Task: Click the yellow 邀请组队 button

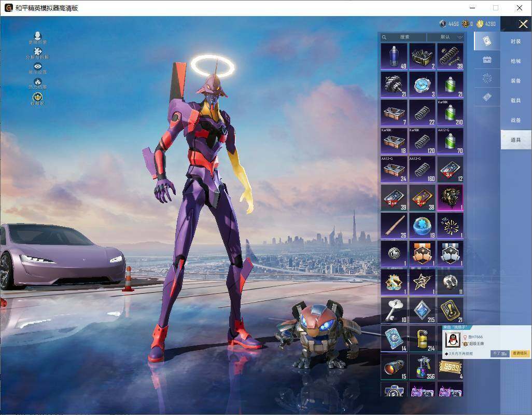Action: [x=520, y=354]
